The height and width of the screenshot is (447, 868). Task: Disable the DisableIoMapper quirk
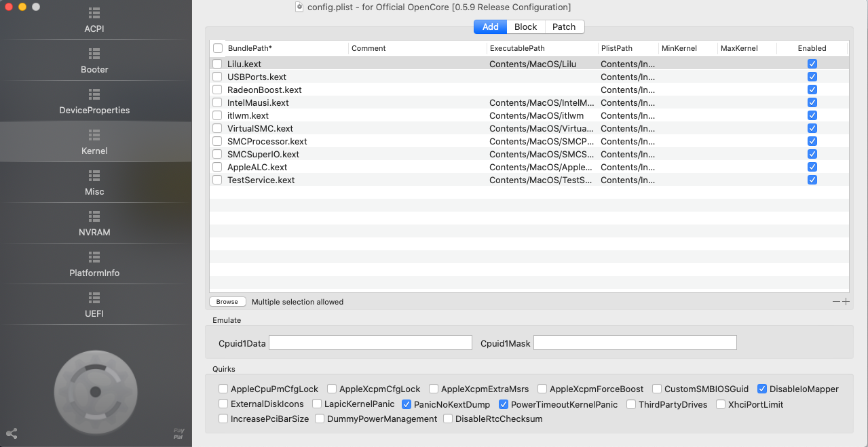pos(762,389)
